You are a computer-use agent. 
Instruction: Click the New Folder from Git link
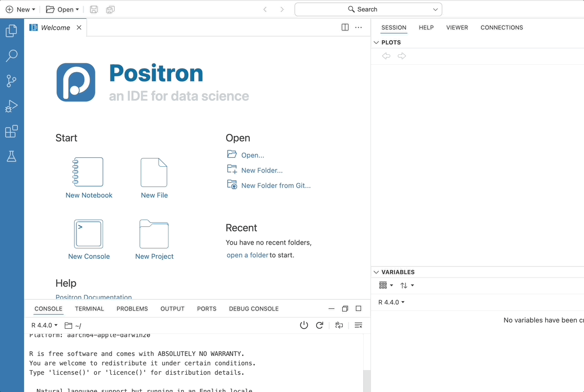coord(275,186)
